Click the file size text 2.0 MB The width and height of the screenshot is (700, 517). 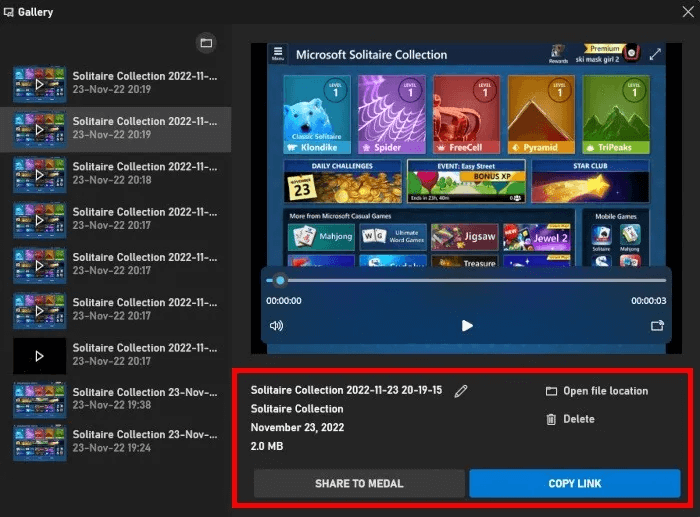(x=267, y=446)
